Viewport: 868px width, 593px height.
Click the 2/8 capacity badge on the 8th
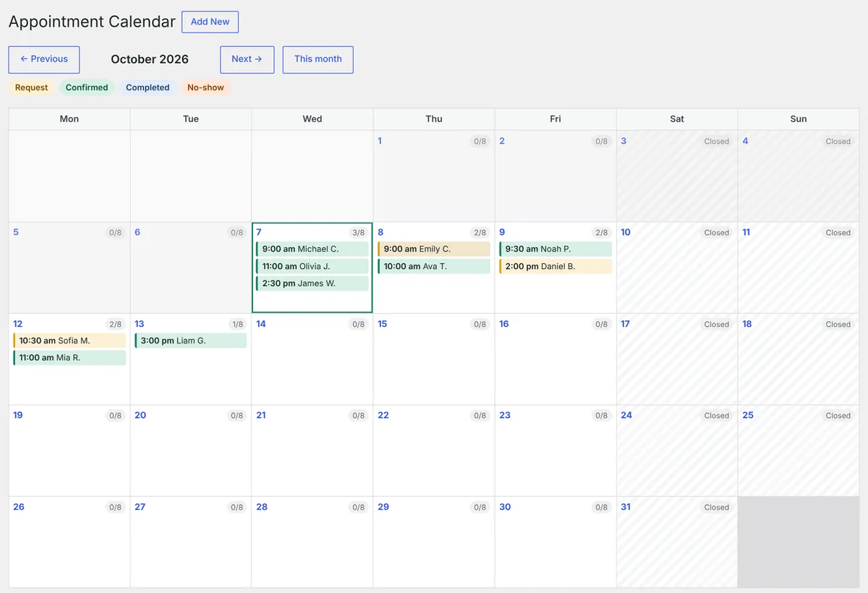(480, 233)
